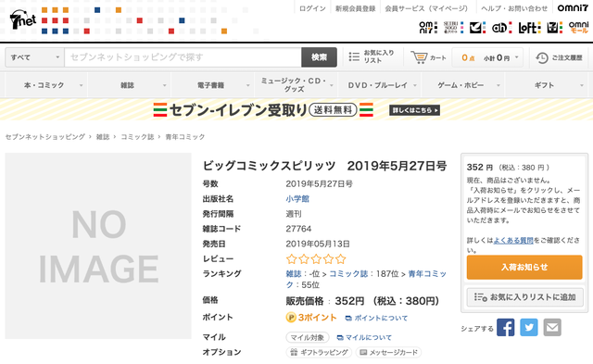Click the omni7 logo at top right
593x364 pixels.
[573, 8]
